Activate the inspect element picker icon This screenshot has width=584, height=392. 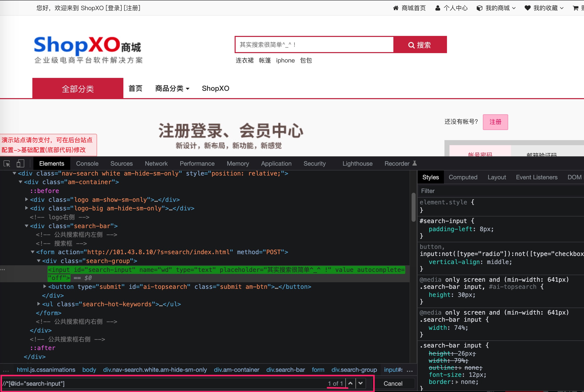click(x=7, y=164)
